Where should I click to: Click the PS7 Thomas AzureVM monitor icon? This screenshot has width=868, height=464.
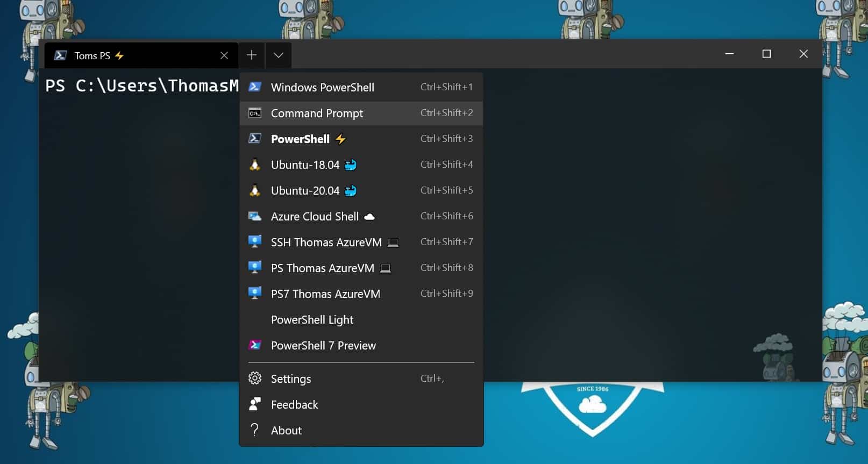(x=255, y=293)
